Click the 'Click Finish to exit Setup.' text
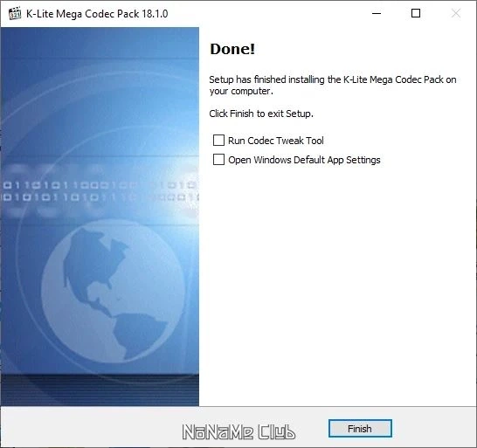The width and height of the screenshot is (477, 448). 261,114
